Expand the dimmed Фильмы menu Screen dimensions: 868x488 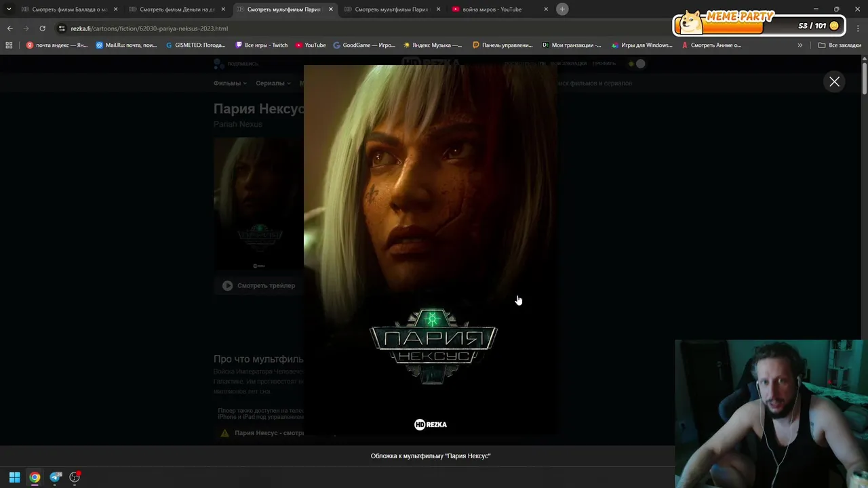230,83
